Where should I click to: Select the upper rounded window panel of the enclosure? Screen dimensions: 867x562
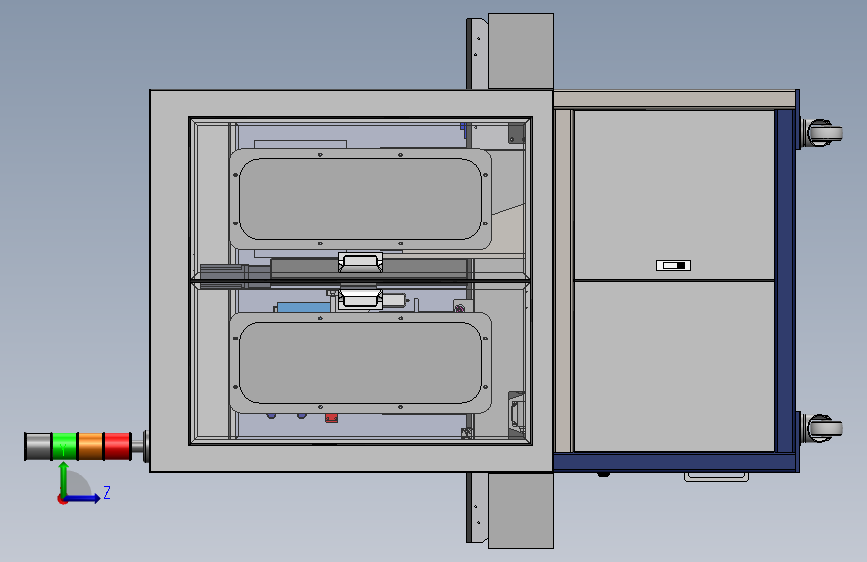pos(361,199)
